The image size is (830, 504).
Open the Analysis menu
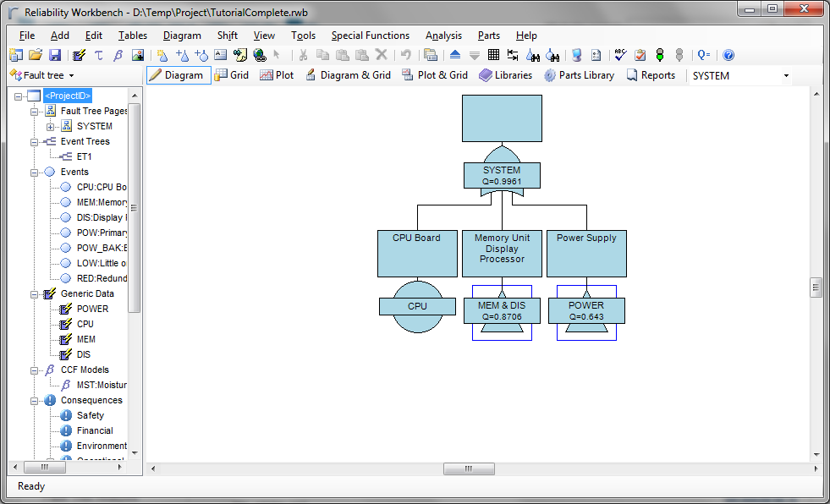[443, 36]
